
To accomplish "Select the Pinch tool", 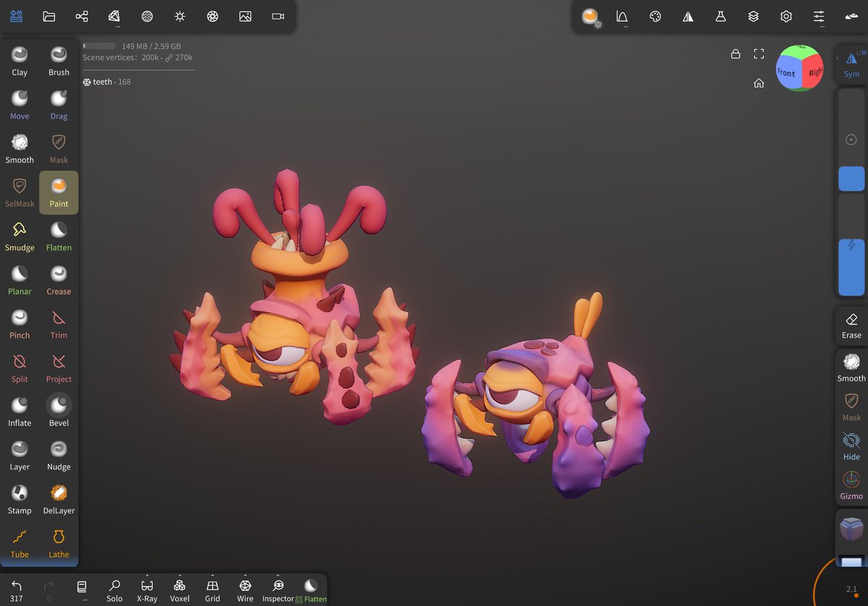I will [x=20, y=324].
